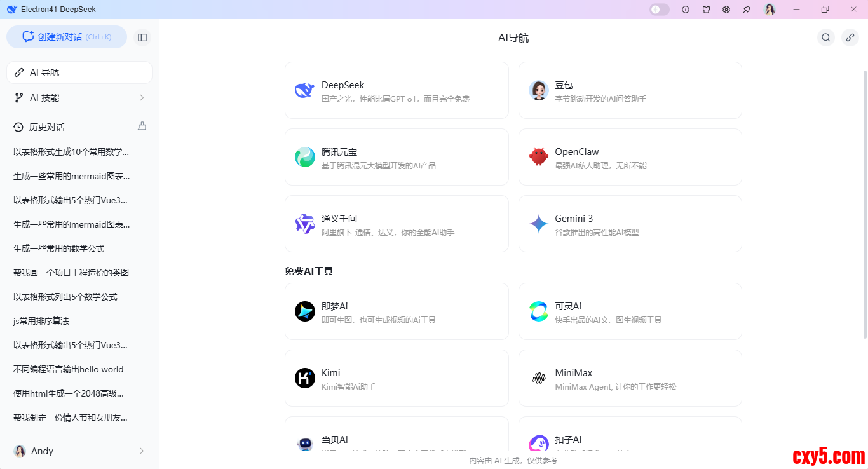Open the 通义千问 logo card
Image resolution: width=868 pixels, height=469 pixels.
(397, 224)
